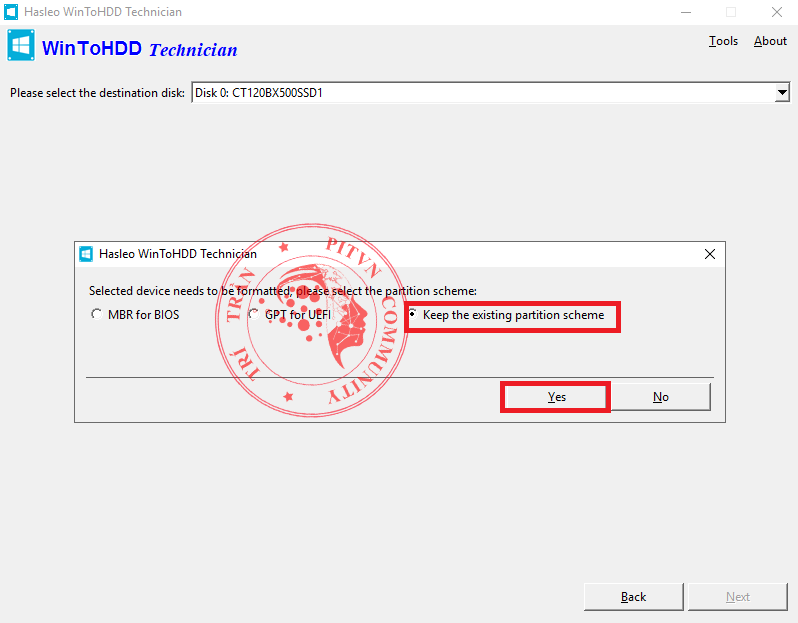Image resolution: width=798 pixels, height=623 pixels.
Task: Go to previous step with Back button
Action: click(x=633, y=597)
